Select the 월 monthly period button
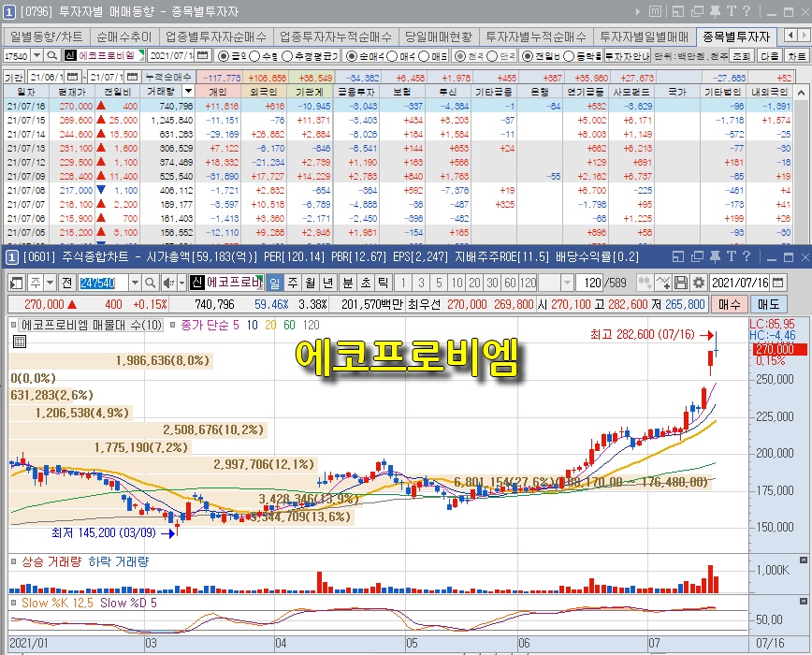This screenshot has height=655, width=812. 311,283
